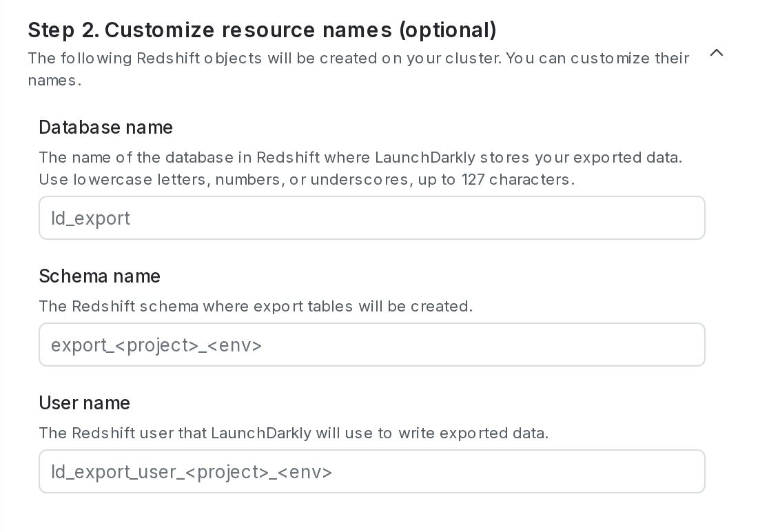This screenshot has height=532, width=769.
Task: Click the 'Database name' label
Action: pyautogui.click(x=106, y=127)
